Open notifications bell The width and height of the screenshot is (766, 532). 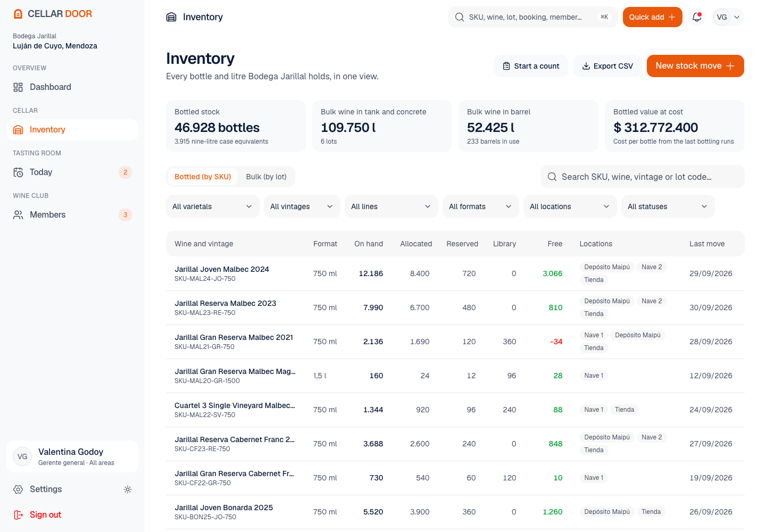pyautogui.click(x=697, y=17)
